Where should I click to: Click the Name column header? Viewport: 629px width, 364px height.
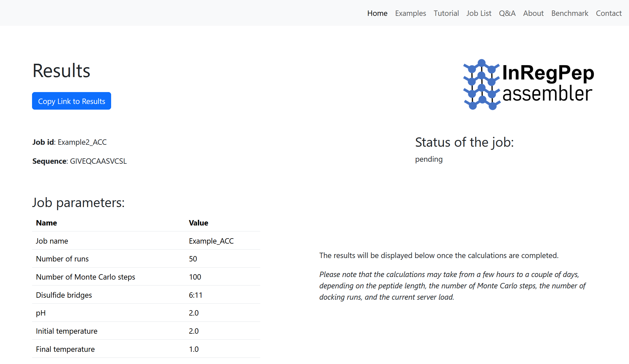click(x=46, y=223)
